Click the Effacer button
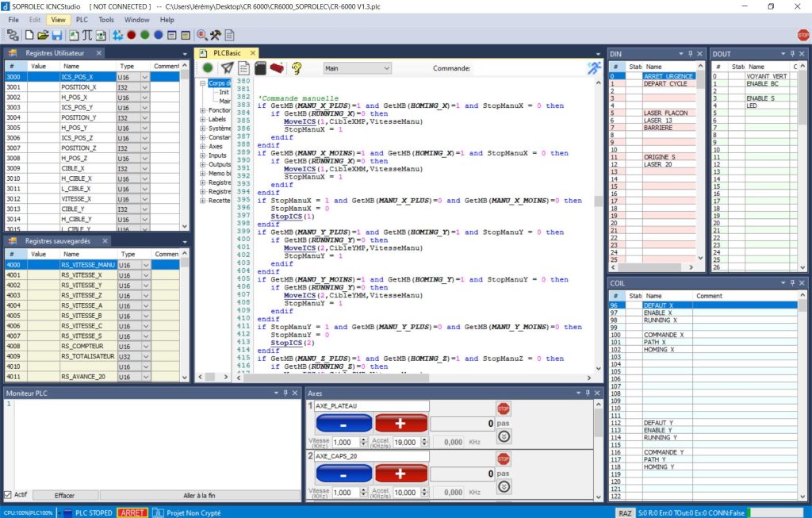This screenshot has width=812, height=518. point(64,495)
